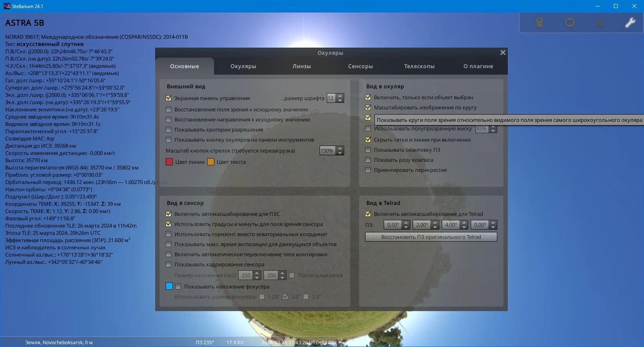This screenshot has width=644, height=347.
Task: Adjust the second Размер наложения 250 spinbox
Action: point(275,276)
